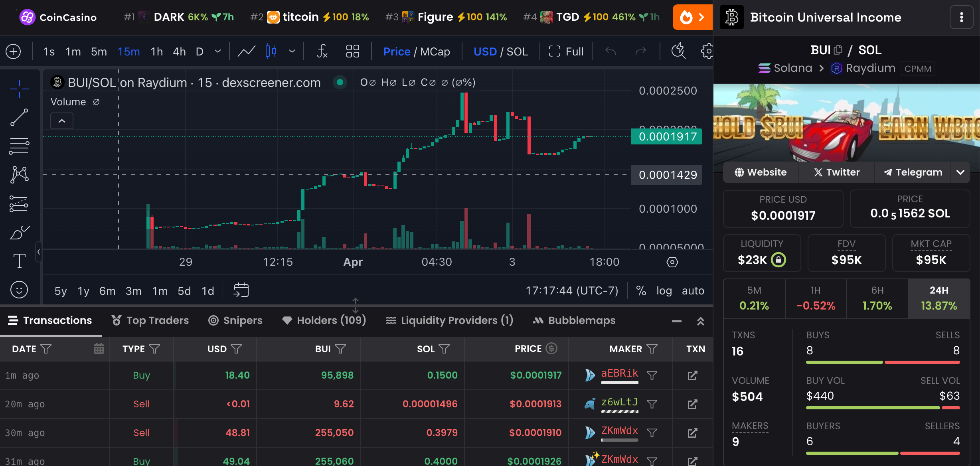980x466 pixels.
Task: Open the emoji icons tool
Action: (x=19, y=290)
